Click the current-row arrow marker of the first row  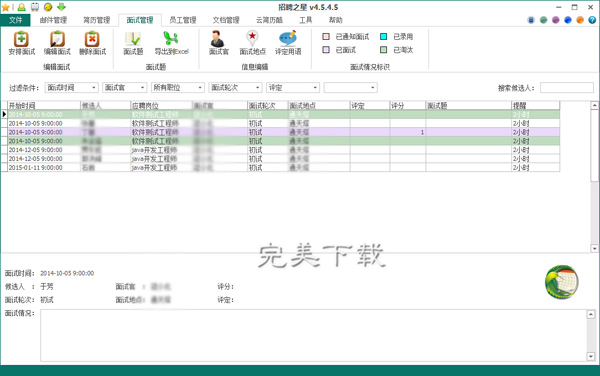pyautogui.click(x=4, y=114)
